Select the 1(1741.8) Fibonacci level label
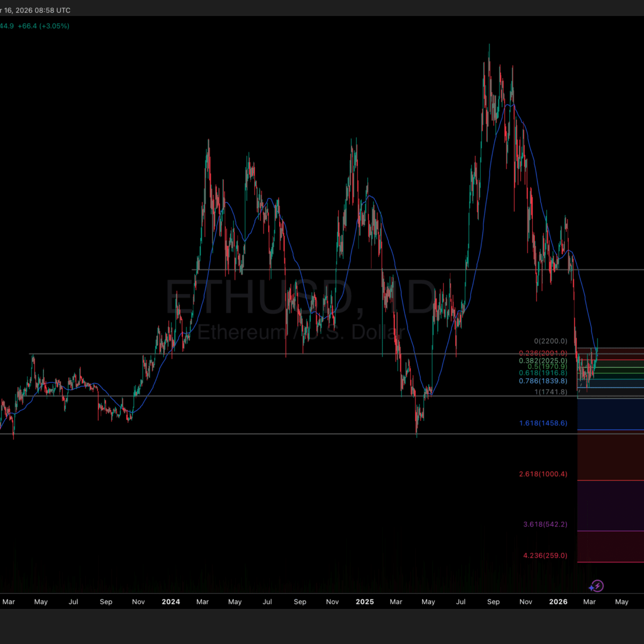The height and width of the screenshot is (644, 644). click(550, 392)
